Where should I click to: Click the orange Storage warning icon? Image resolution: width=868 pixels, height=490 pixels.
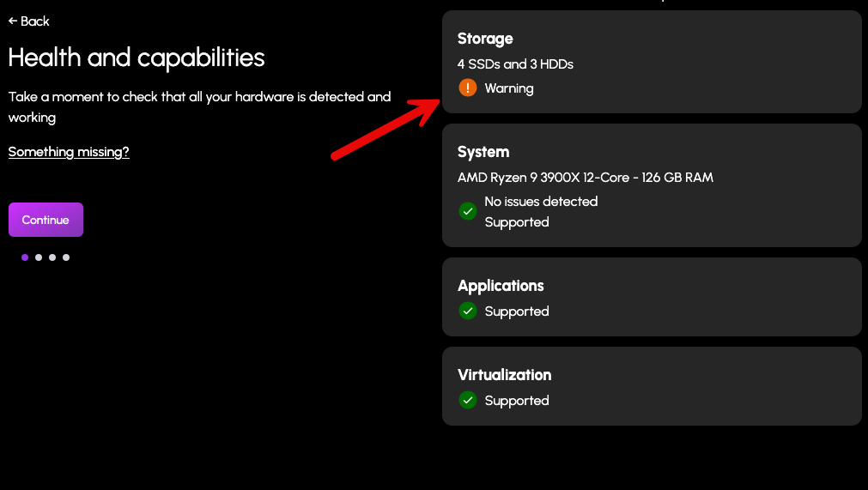467,88
